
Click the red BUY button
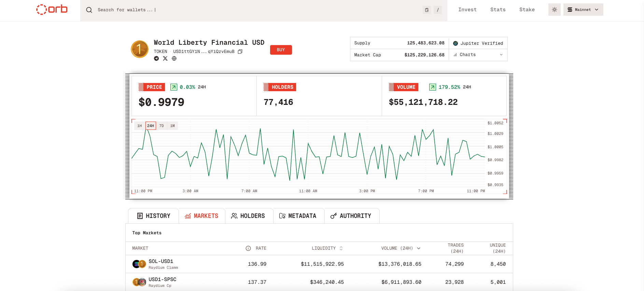pyautogui.click(x=281, y=50)
